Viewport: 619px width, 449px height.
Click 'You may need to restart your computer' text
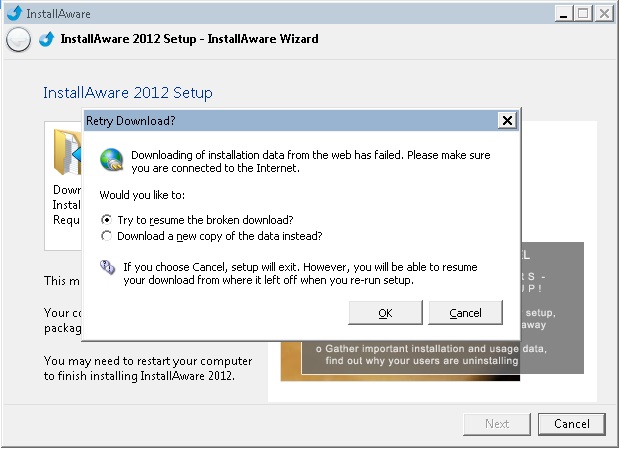148,368
